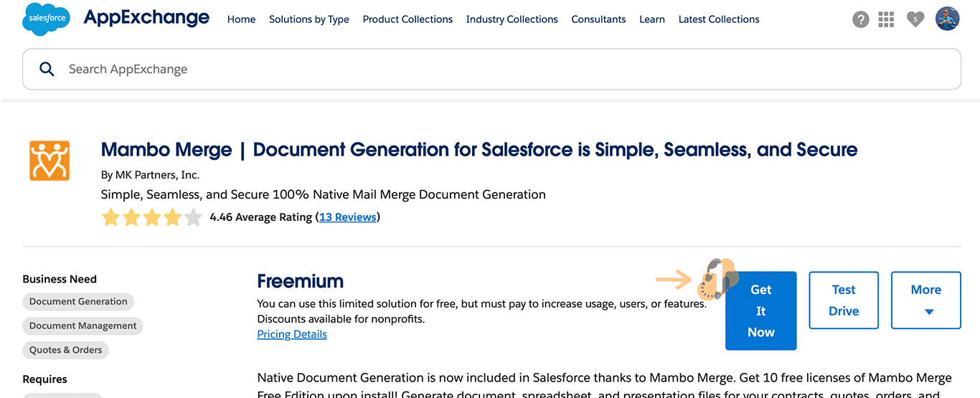The width and height of the screenshot is (980, 398).
Task: Open the 13 Reviews link
Action: tap(347, 217)
